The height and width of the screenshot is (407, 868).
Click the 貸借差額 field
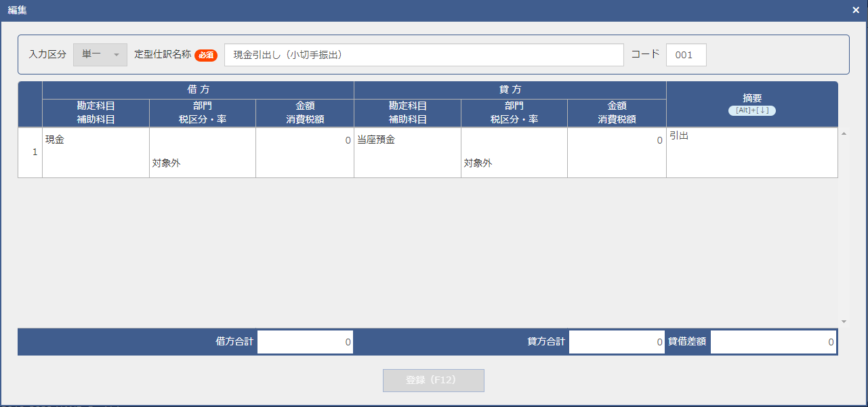pyautogui.click(x=773, y=342)
